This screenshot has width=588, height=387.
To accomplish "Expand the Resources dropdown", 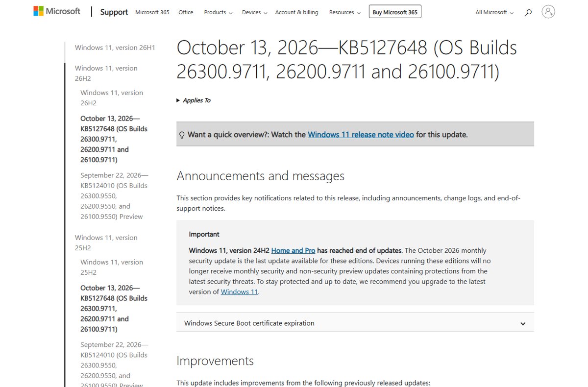I will pos(345,12).
